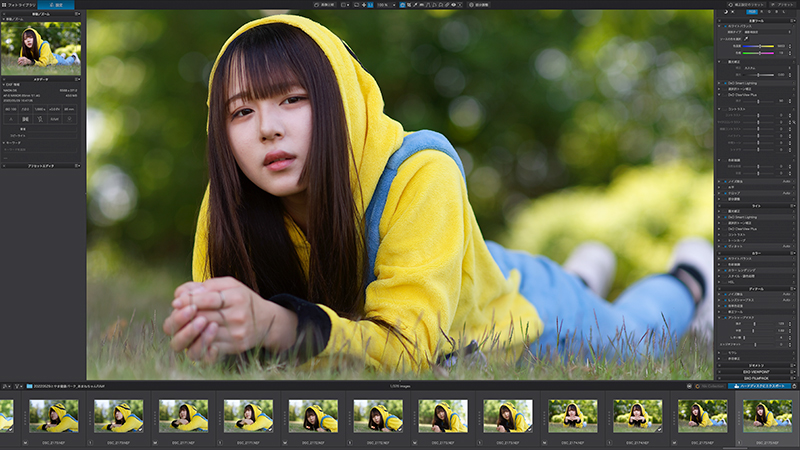Select the third palette filter tab
This screenshot has height=450, width=800.
769,12
